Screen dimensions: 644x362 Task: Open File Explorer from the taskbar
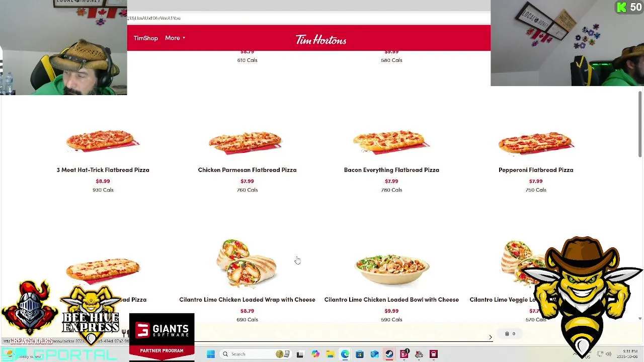[x=330, y=354]
